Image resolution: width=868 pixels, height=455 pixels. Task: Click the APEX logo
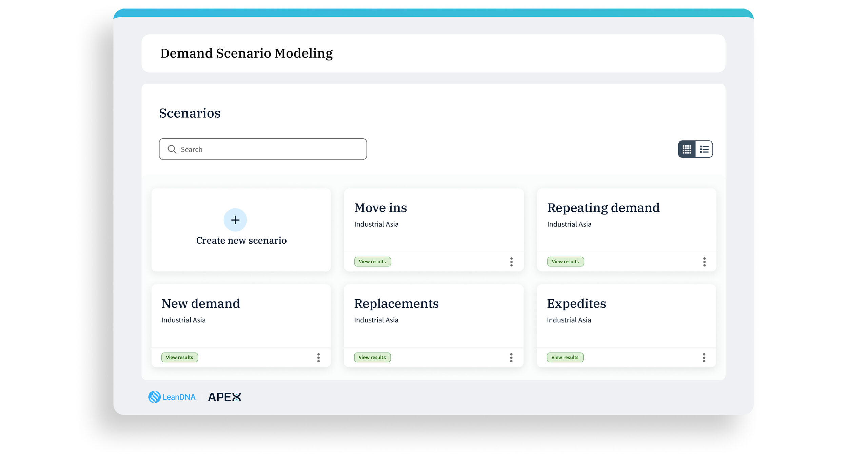pos(224,397)
